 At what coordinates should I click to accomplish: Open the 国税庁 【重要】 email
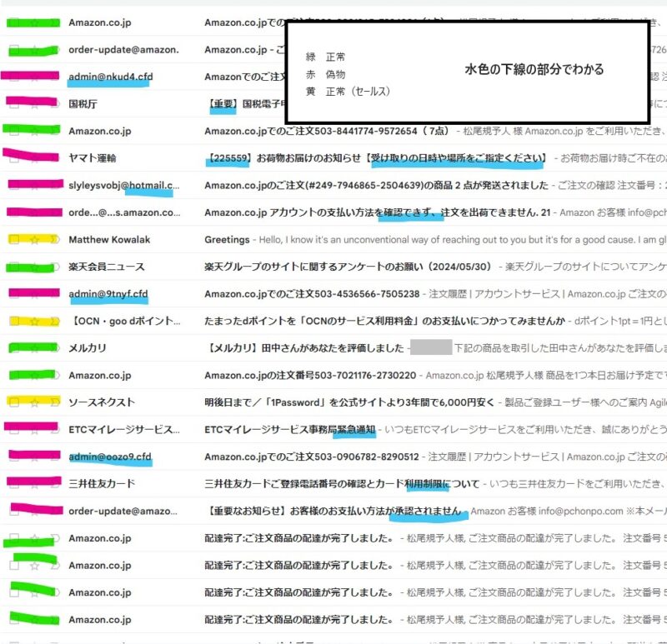click(x=333, y=103)
